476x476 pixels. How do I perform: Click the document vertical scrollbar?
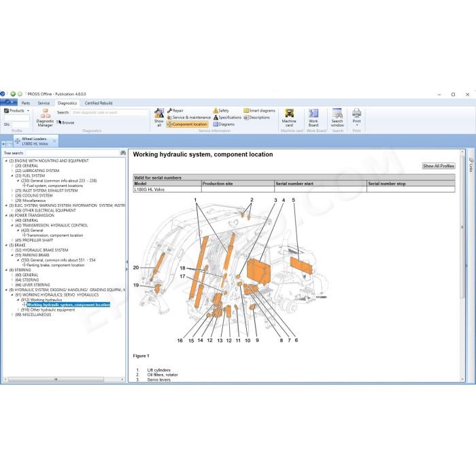click(x=462, y=226)
